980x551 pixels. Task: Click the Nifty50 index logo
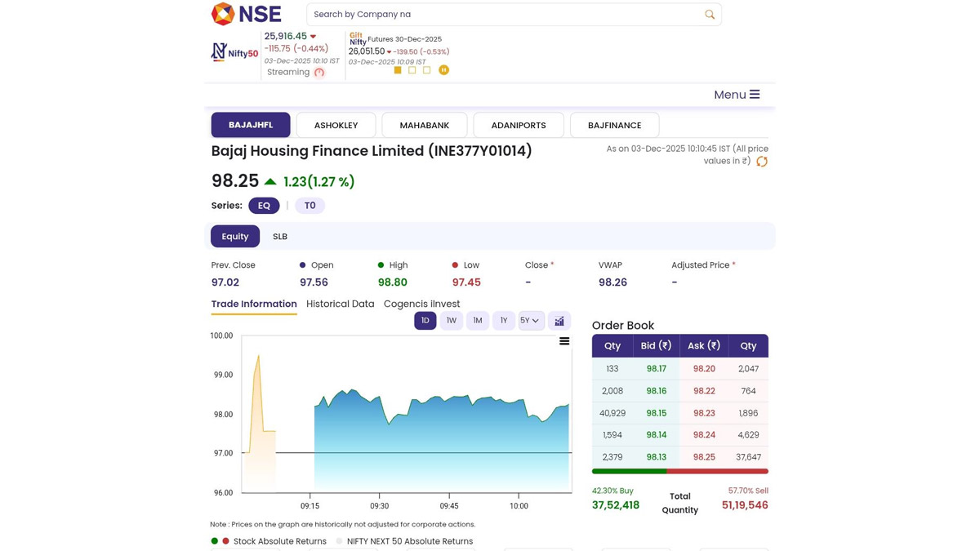point(234,53)
